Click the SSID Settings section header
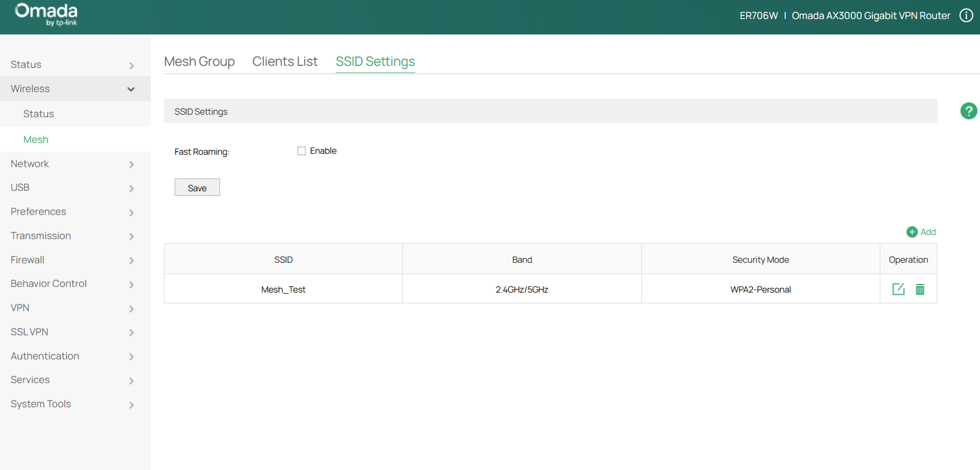 pos(551,111)
